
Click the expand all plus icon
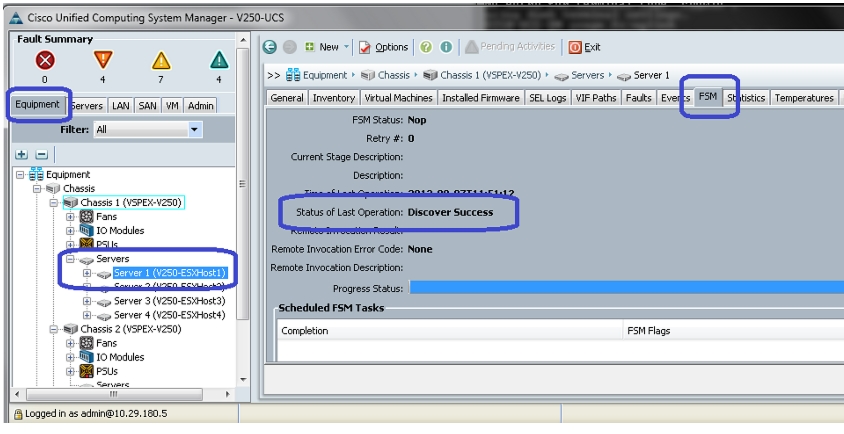22,155
